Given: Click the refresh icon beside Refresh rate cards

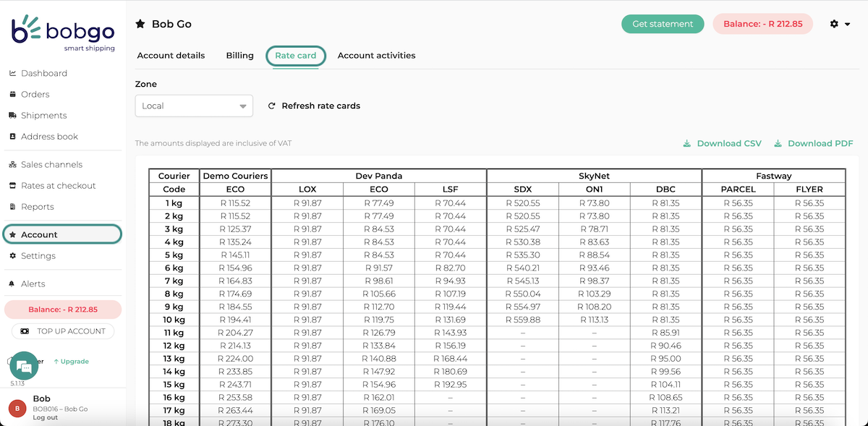Looking at the screenshot, I should 272,106.
